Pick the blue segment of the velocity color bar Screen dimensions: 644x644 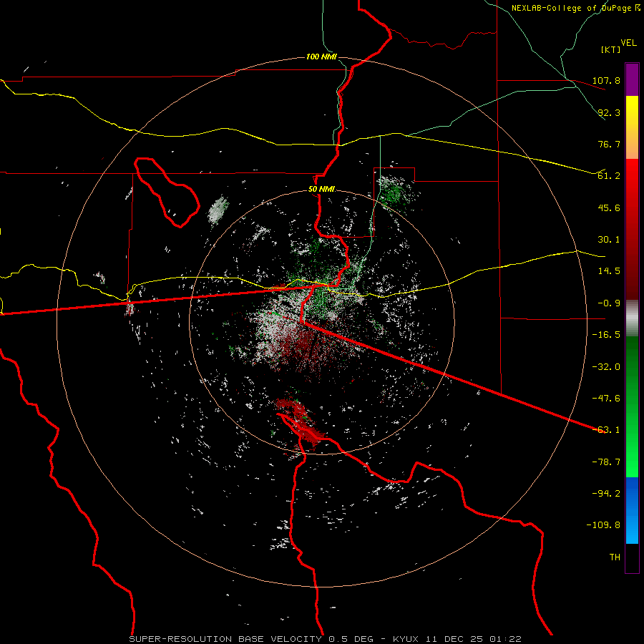point(632,510)
